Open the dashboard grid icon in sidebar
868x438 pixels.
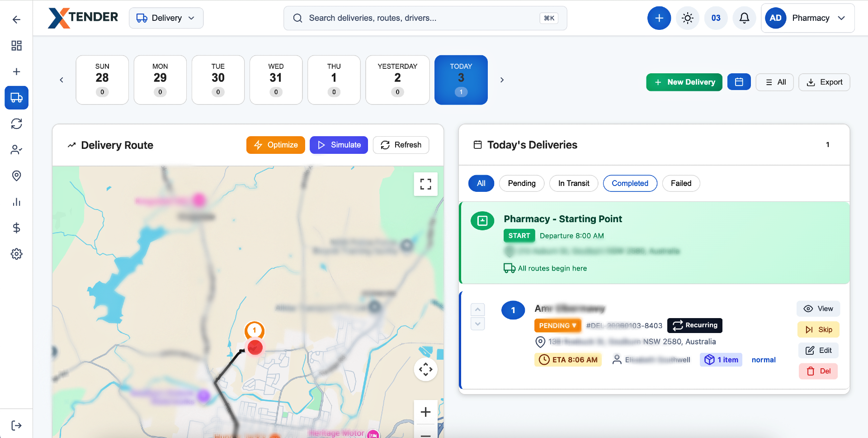point(16,46)
